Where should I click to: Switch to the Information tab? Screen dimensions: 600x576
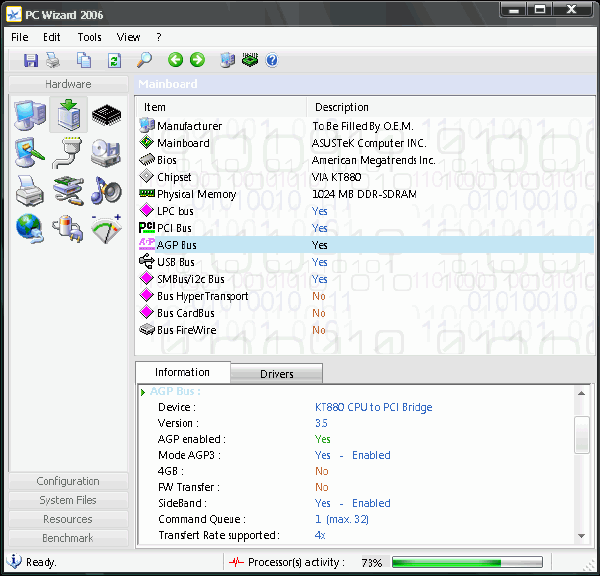[183, 372]
